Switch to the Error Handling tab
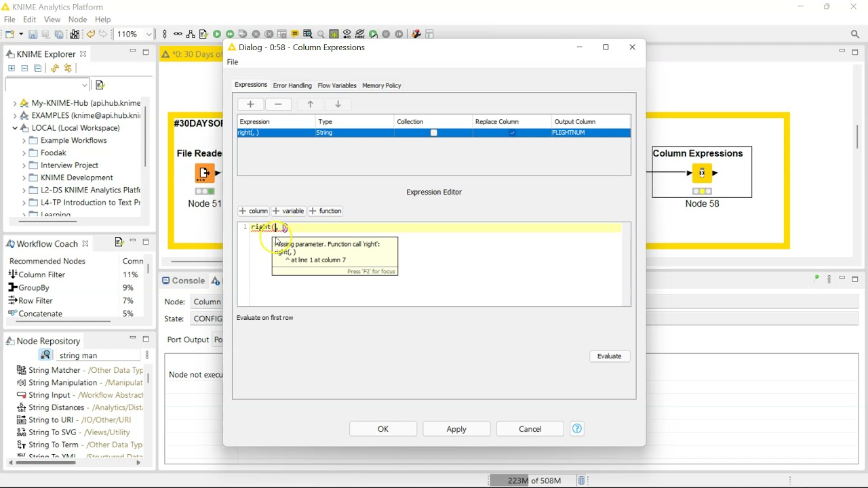 click(x=292, y=85)
